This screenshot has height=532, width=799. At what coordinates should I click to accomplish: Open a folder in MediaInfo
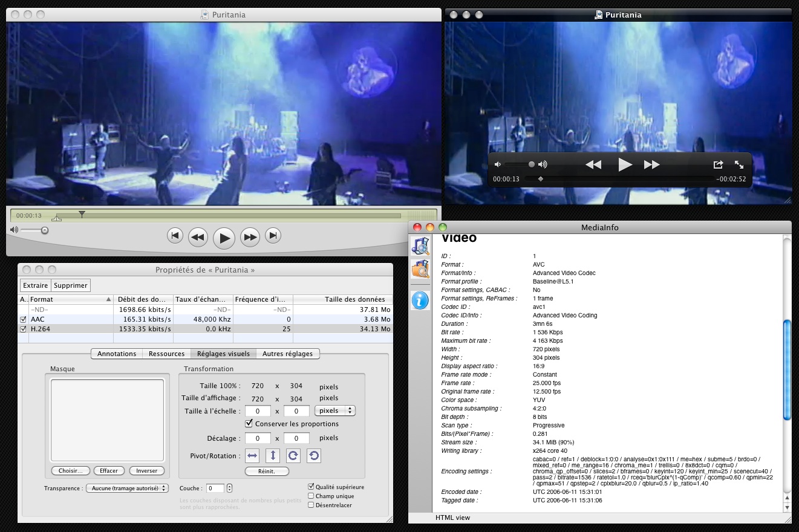coord(420,268)
